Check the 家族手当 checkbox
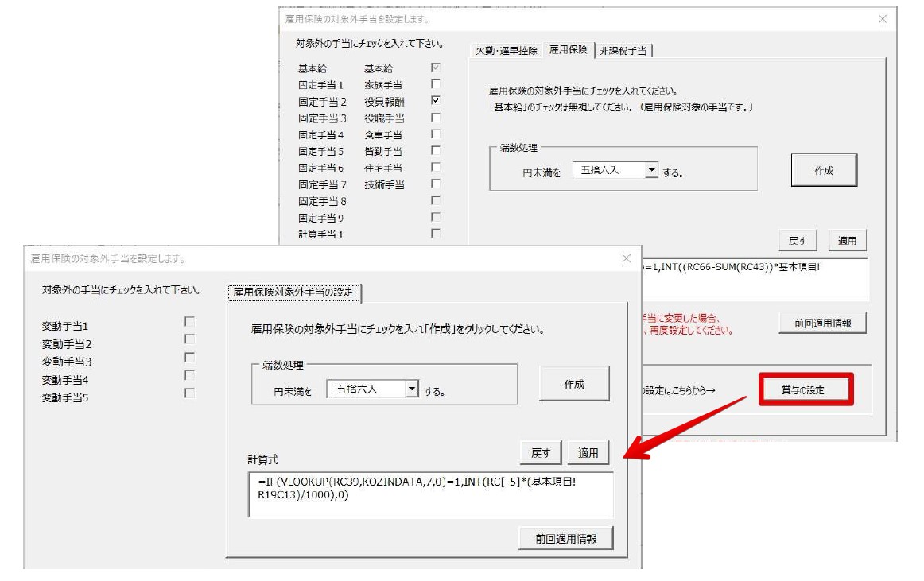Screen dimensions: 924x581 (435, 84)
